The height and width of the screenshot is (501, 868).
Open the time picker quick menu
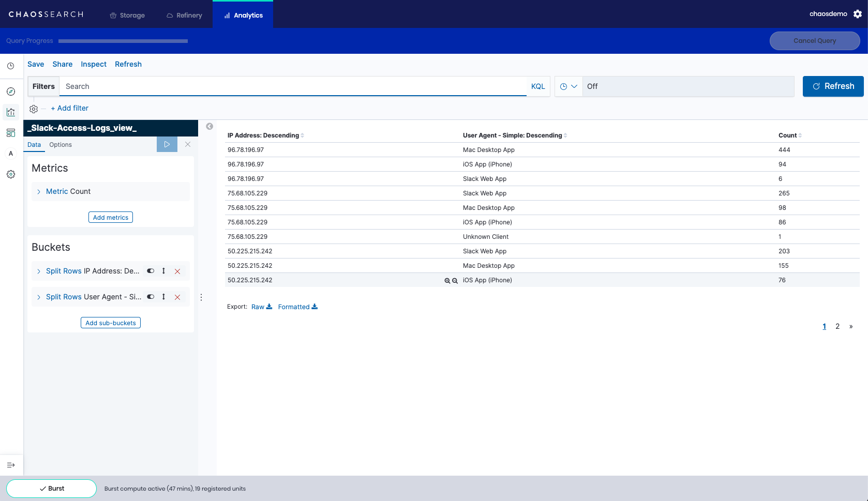click(x=568, y=86)
